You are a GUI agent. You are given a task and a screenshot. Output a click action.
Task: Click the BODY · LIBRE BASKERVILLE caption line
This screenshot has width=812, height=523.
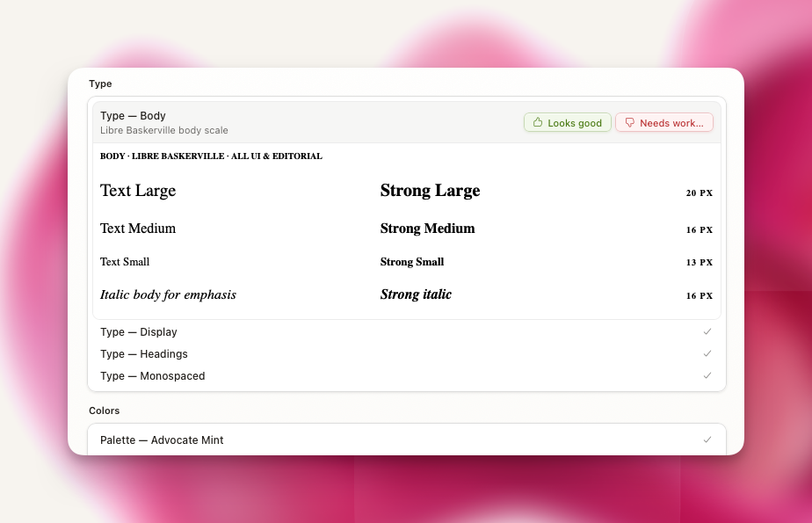tap(211, 156)
